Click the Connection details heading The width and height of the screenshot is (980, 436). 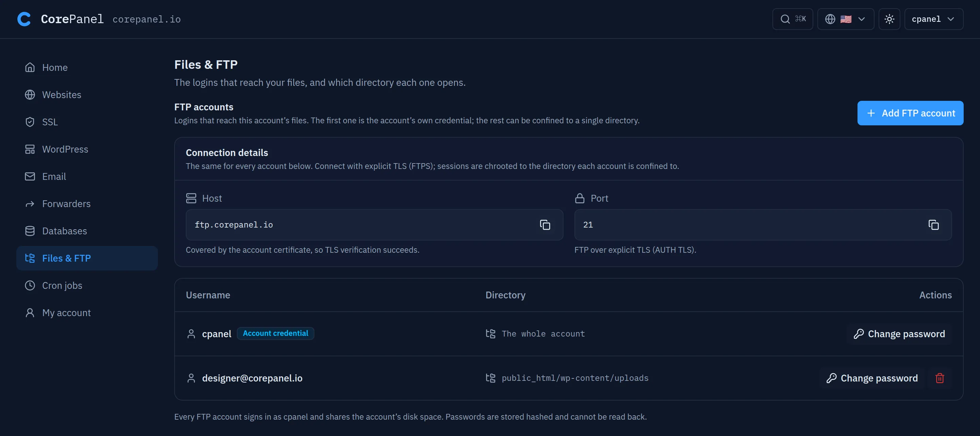[227, 153]
